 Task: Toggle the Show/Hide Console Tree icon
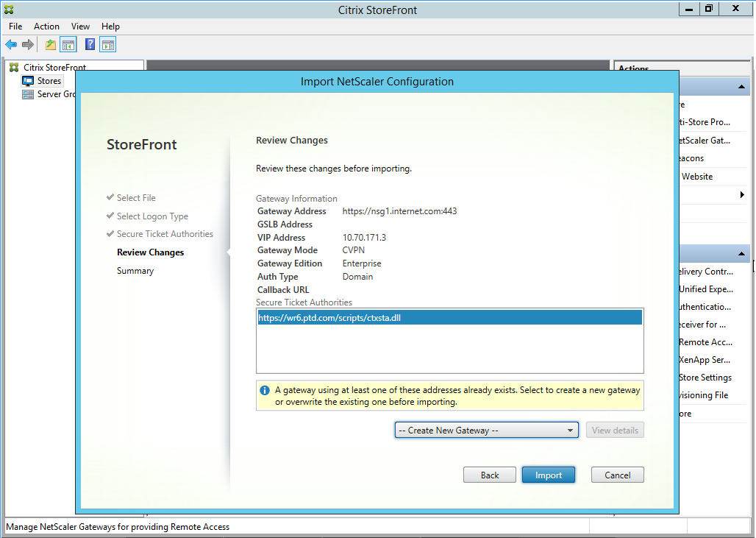point(68,45)
